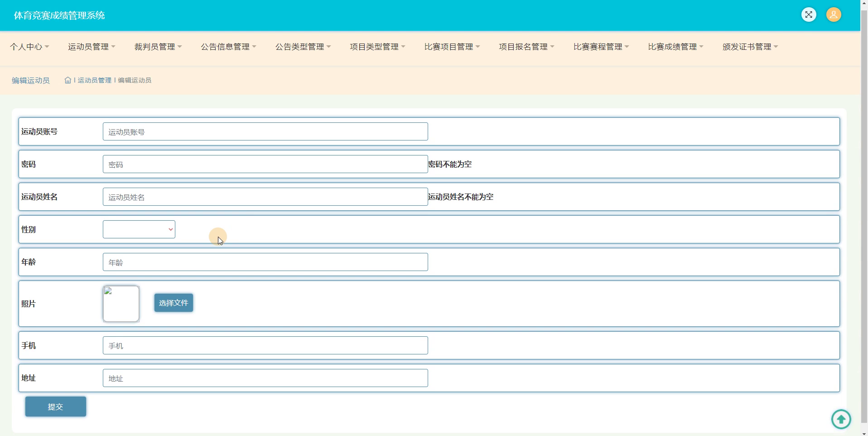
Task: Open the 比赛赛程管理 dropdown menu
Action: coord(601,47)
